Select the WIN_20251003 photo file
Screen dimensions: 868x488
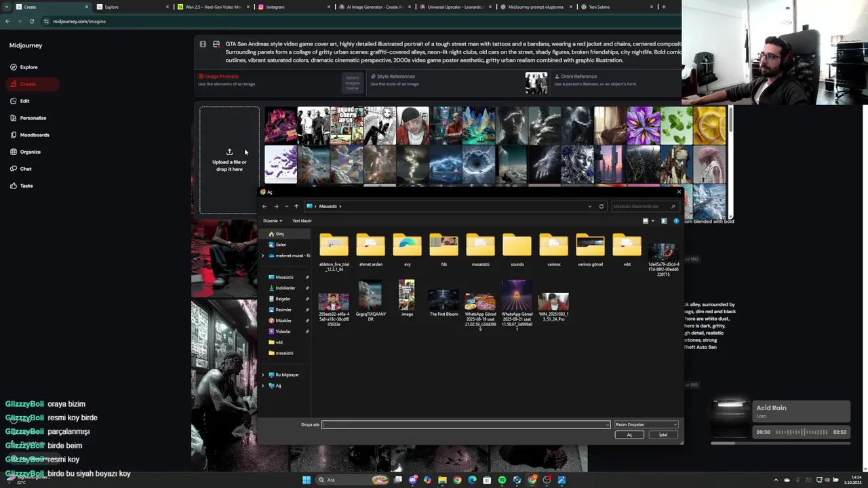click(x=553, y=306)
